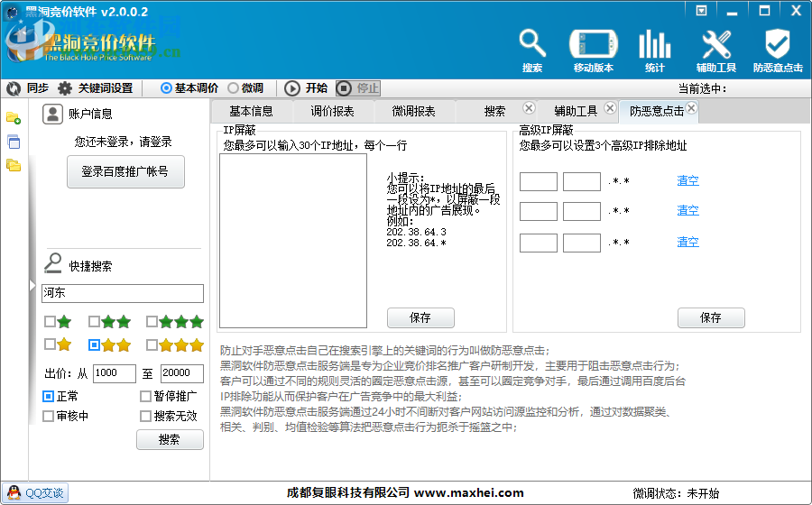Click second row's second advanced IP field
The image size is (812, 505).
[582, 212]
